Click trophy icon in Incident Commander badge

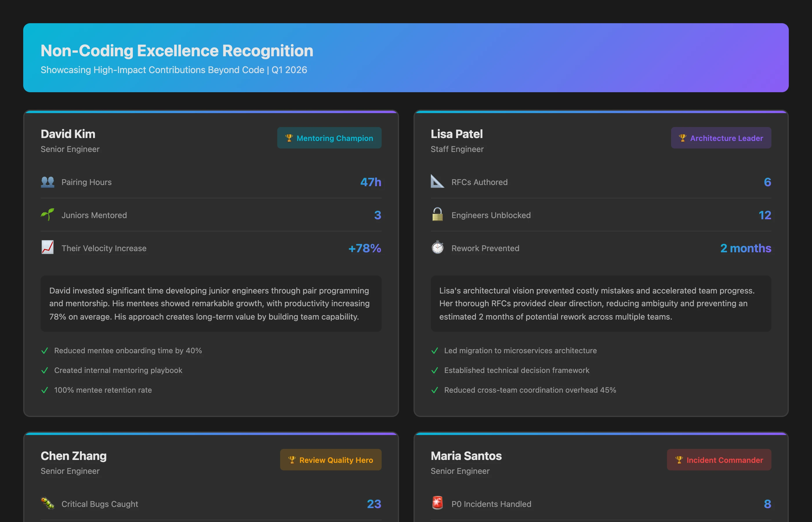tap(679, 460)
